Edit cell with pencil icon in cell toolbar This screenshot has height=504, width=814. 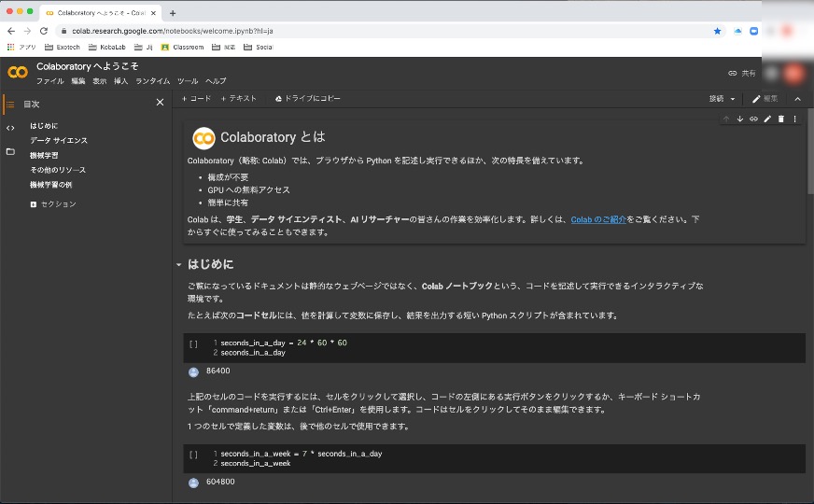(767, 119)
